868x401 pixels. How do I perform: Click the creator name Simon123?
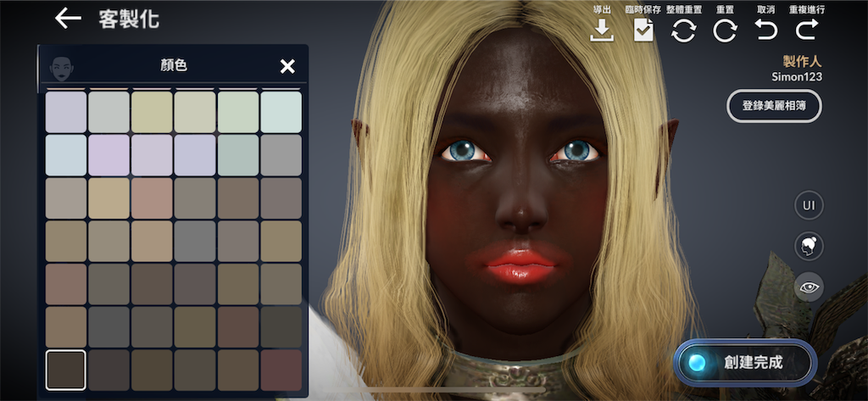pyautogui.click(x=797, y=77)
